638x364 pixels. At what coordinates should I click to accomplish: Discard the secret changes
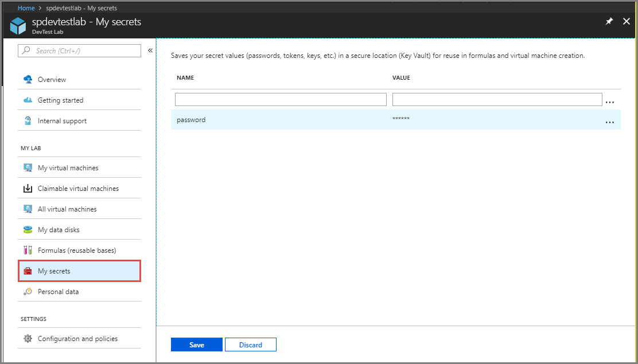click(x=250, y=345)
